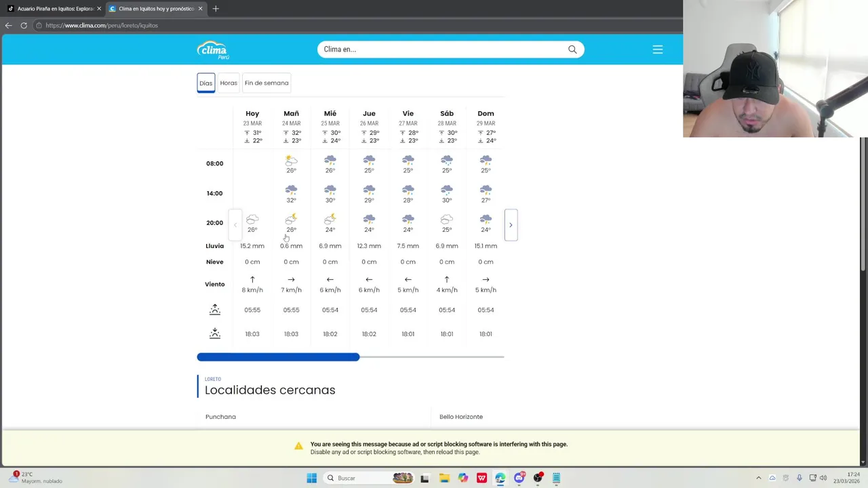
Task: Click the Localidades cercanas heading
Action: (270, 390)
